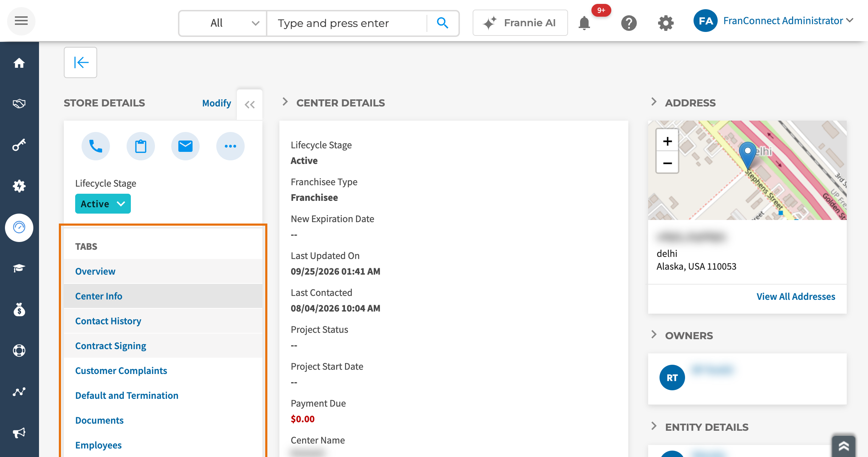Open the graduation cap training module
Viewport: 868px width, 457px height.
click(19, 268)
